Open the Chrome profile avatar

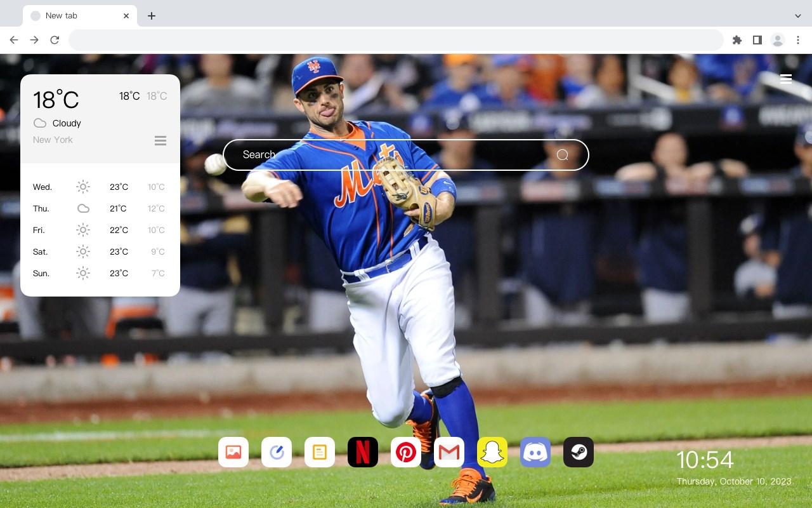(x=778, y=40)
